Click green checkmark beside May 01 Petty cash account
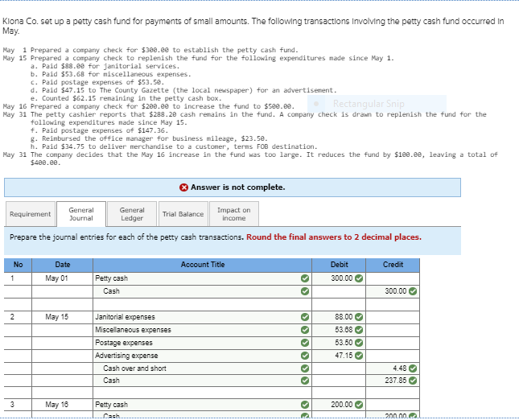The height and width of the screenshot is (420, 519). tap(305, 278)
